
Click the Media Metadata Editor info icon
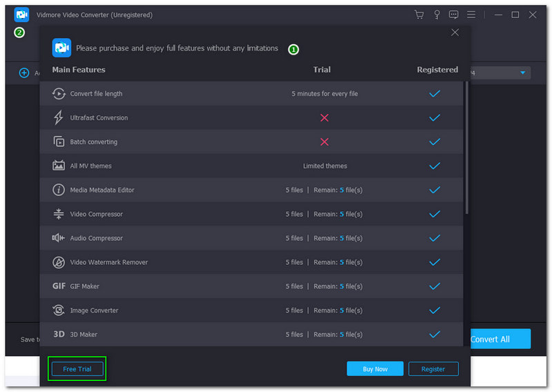tap(59, 190)
